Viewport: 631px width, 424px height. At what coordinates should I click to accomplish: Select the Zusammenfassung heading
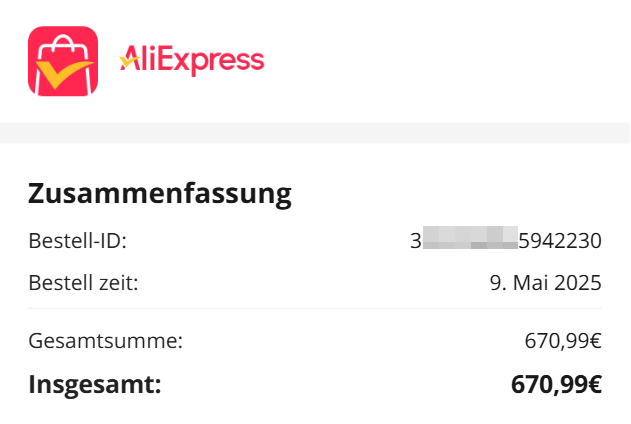(x=160, y=193)
